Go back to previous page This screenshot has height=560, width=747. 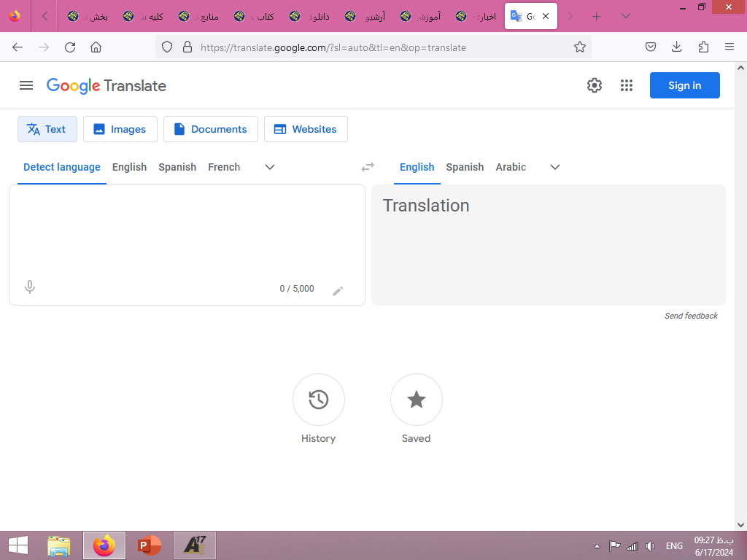tap(18, 47)
